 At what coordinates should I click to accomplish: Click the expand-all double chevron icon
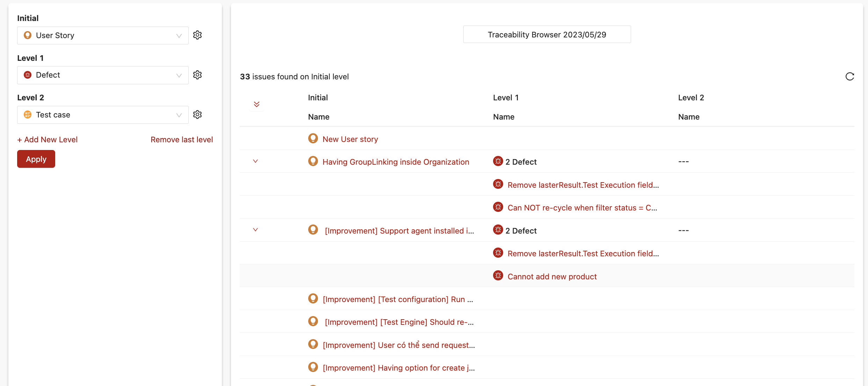pos(256,104)
